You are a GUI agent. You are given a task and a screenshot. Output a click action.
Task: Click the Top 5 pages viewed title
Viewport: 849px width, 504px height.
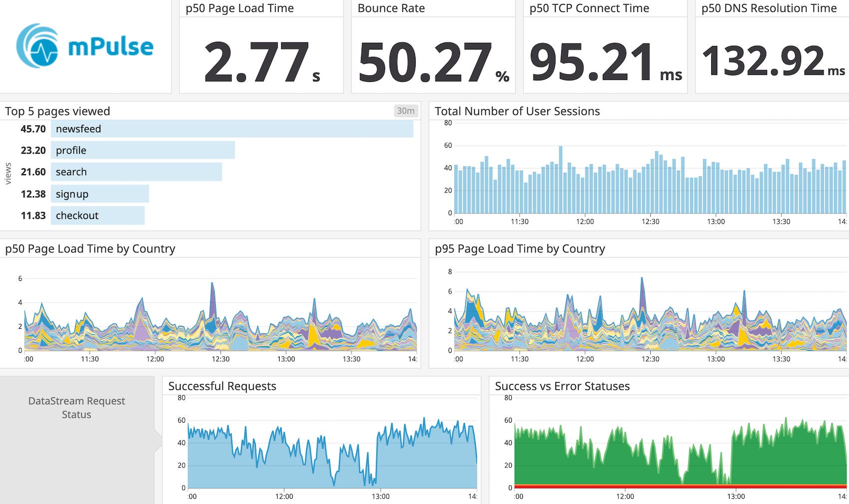tap(58, 111)
